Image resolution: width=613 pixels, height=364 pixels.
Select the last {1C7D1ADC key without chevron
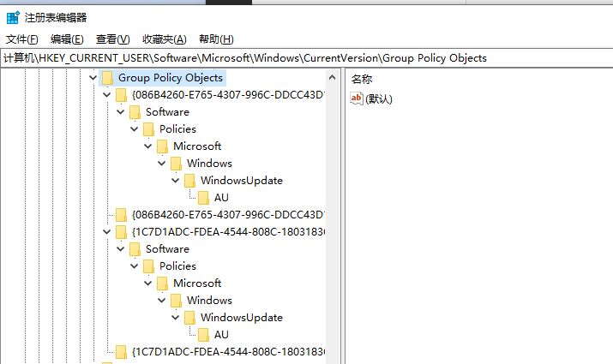click(x=228, y=352)
